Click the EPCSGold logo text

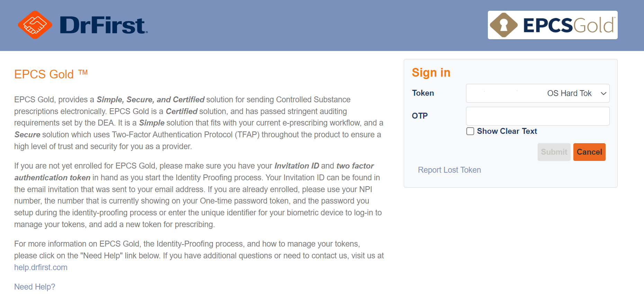569,25
